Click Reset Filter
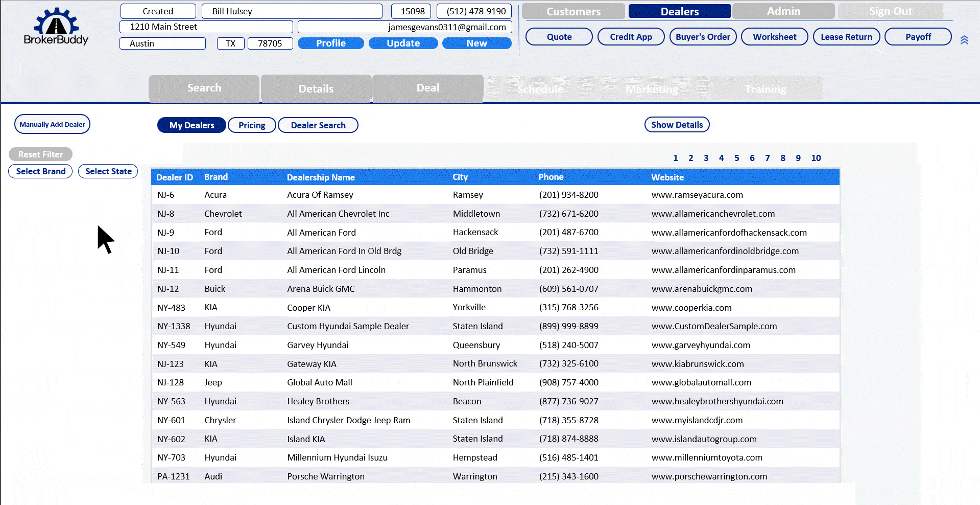The height and width of the screenshot is (505, 980). [40, 154]
